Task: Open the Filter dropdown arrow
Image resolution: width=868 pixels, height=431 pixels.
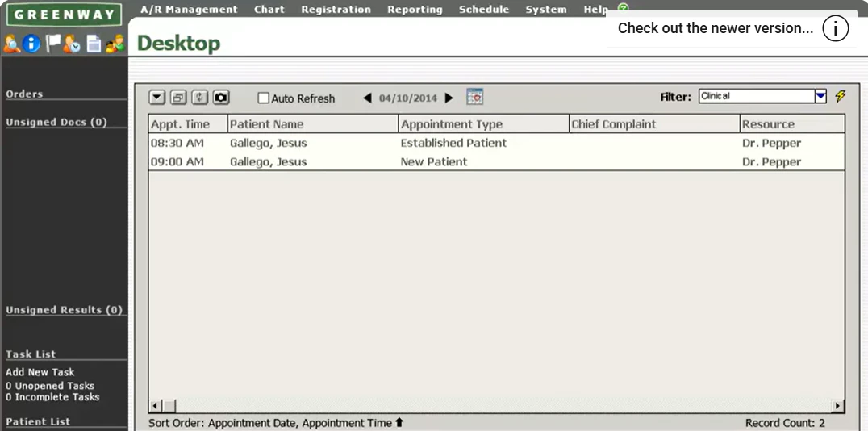Action: point(820,96)
